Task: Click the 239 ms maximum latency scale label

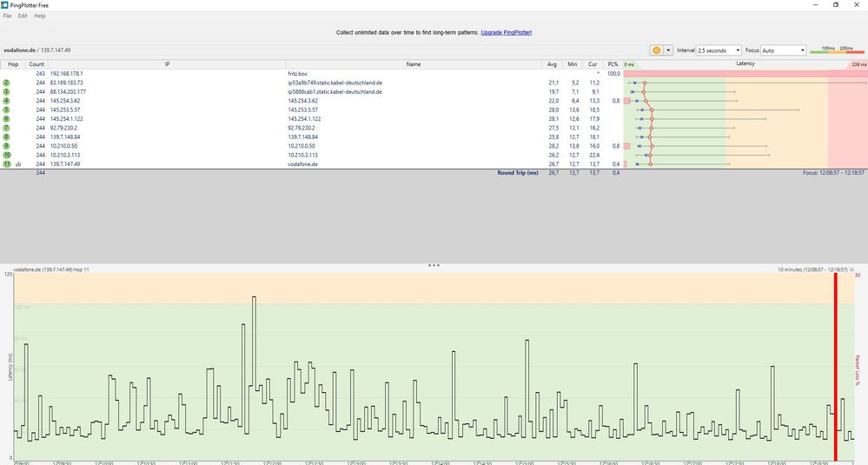Action: 859,64
